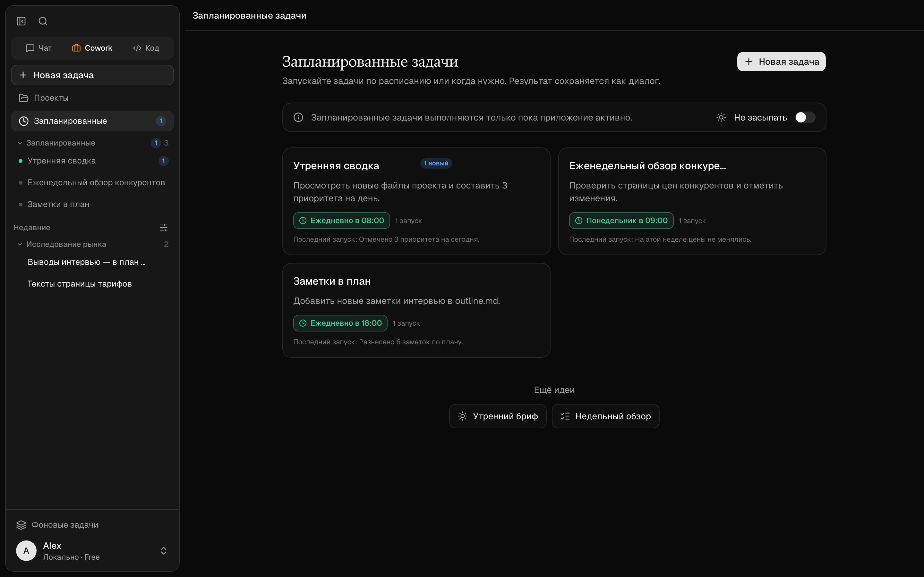Click the top-right Новая задача button
This screenshot has height=577, width=924.
[781, 62]
